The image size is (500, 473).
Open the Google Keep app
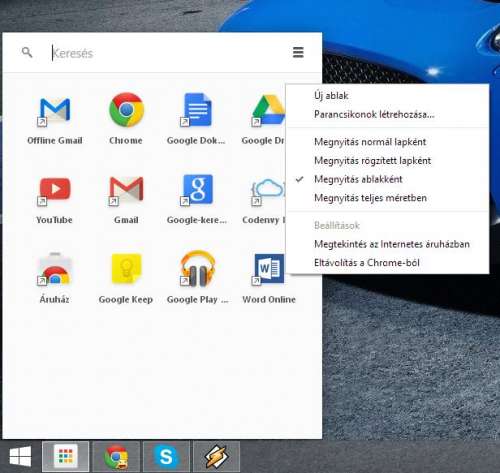pos(126,269)
